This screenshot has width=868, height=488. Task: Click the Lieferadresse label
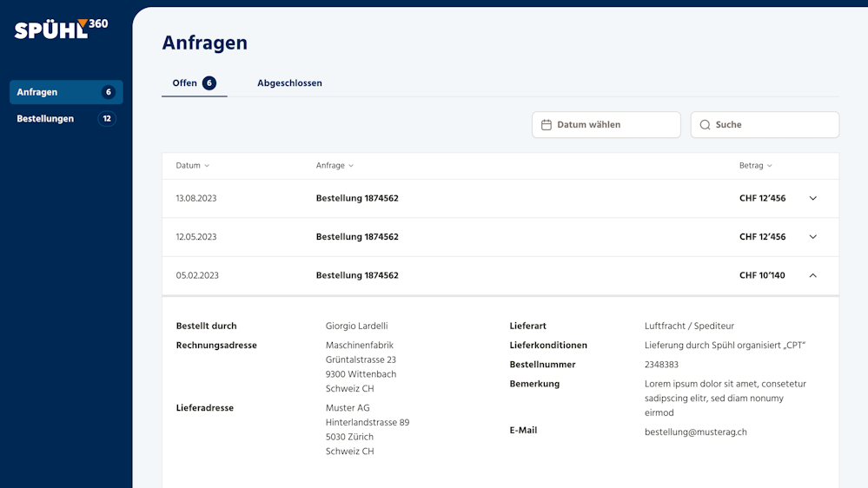tap(205, 408)
